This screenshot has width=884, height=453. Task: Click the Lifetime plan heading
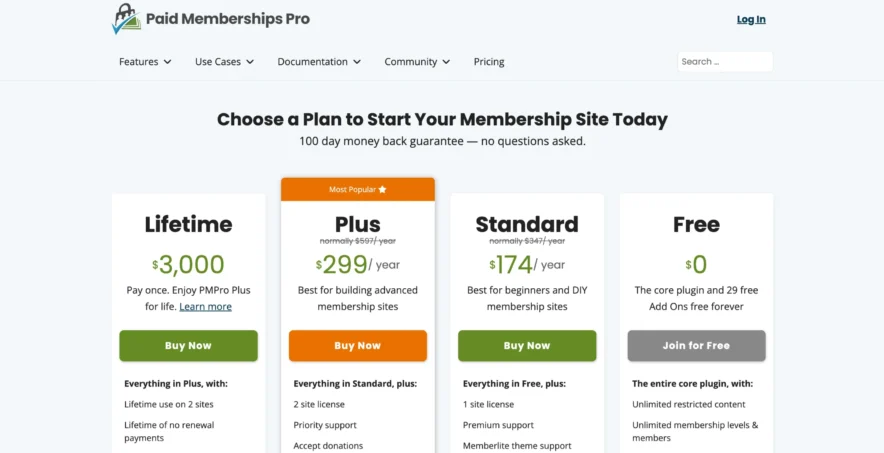point(188,224)
